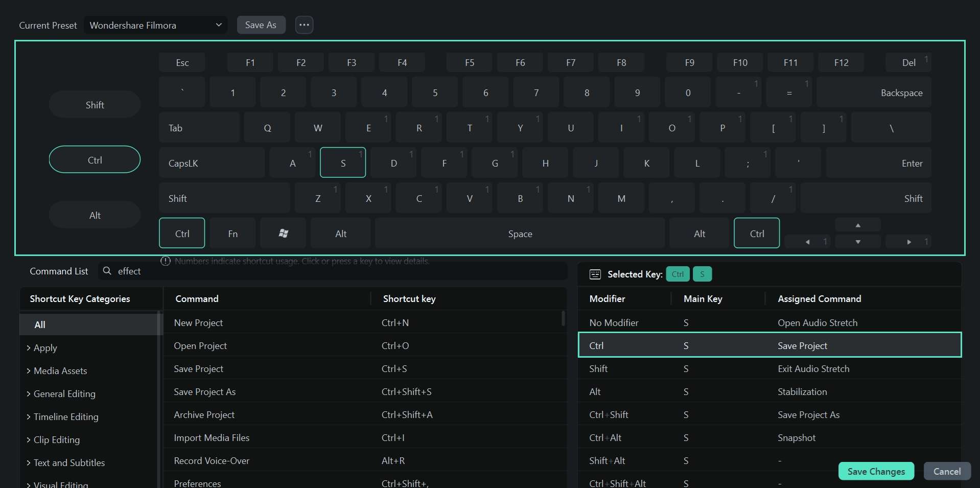This screenshot has height=488, width=980.
Task: Click the command search field containing 'effect'
Action: (x=333, y=271)
